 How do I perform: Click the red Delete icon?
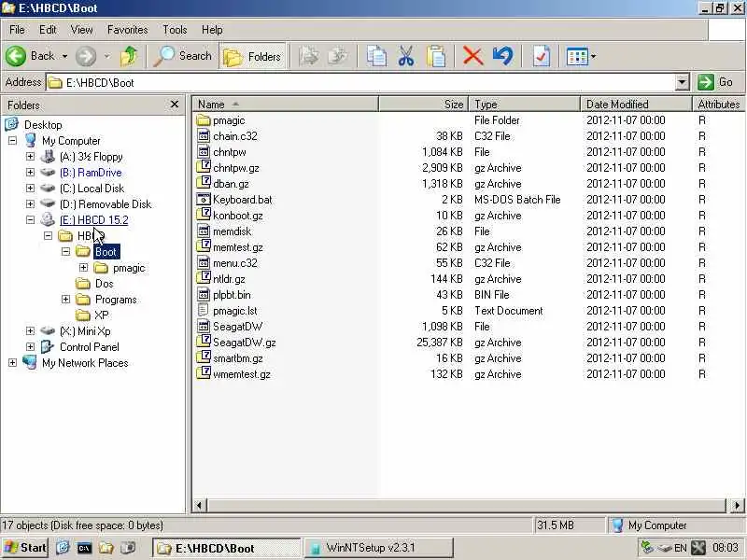[x=472, y=56]
